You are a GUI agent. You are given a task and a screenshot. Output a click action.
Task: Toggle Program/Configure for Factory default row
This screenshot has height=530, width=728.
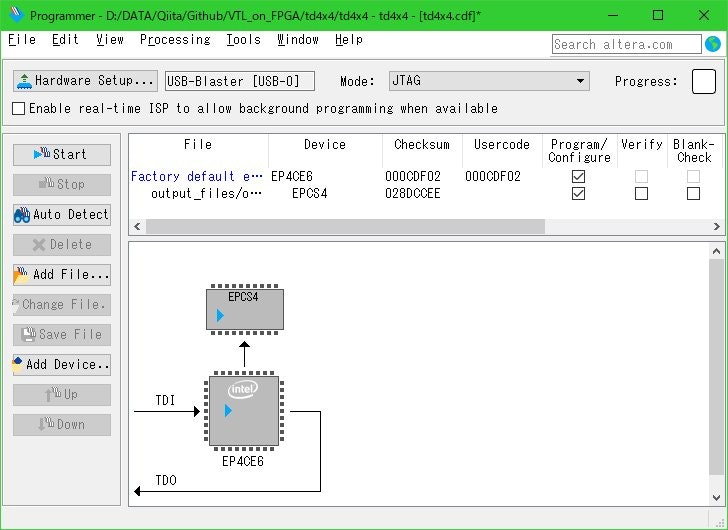578,176
